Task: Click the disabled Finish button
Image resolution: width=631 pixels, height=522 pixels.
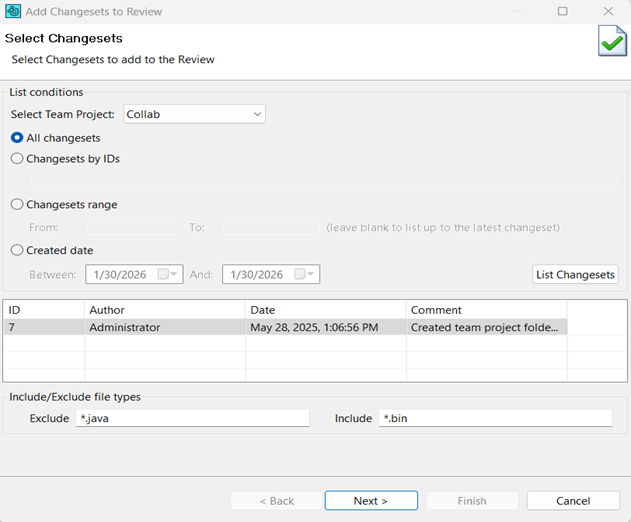Action: coord(472,501)
